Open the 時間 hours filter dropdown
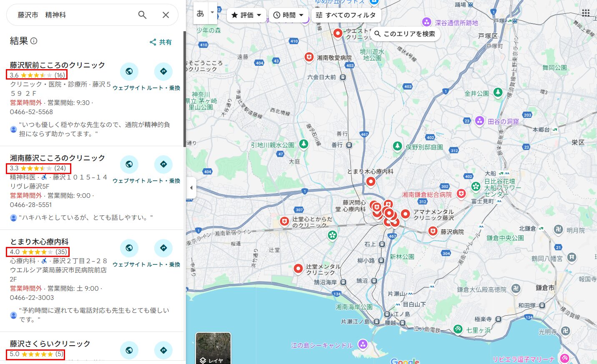The image size is (597, 364). point(288,15)
